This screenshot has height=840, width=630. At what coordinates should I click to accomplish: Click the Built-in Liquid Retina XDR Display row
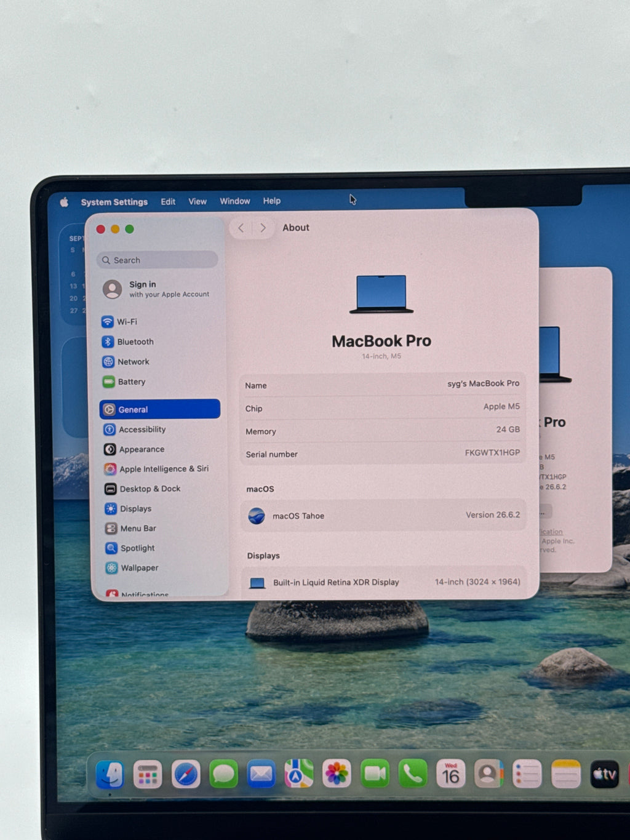pos(383,582)
